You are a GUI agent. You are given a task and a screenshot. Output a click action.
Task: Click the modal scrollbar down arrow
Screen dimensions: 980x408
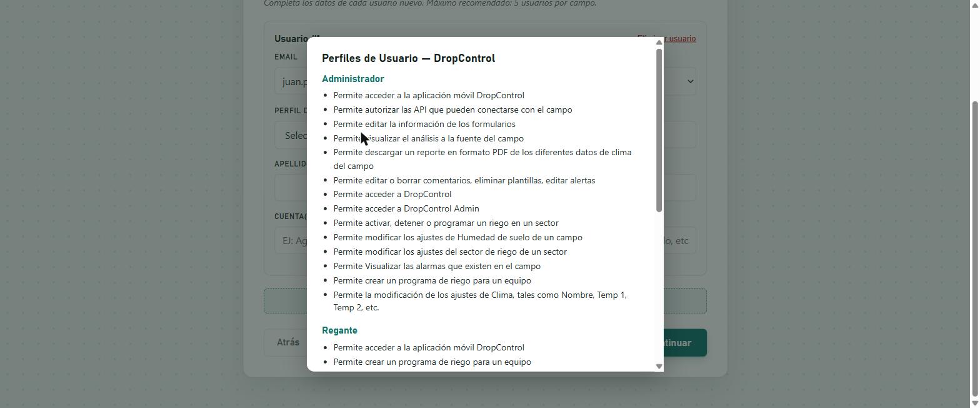(659, 366)
